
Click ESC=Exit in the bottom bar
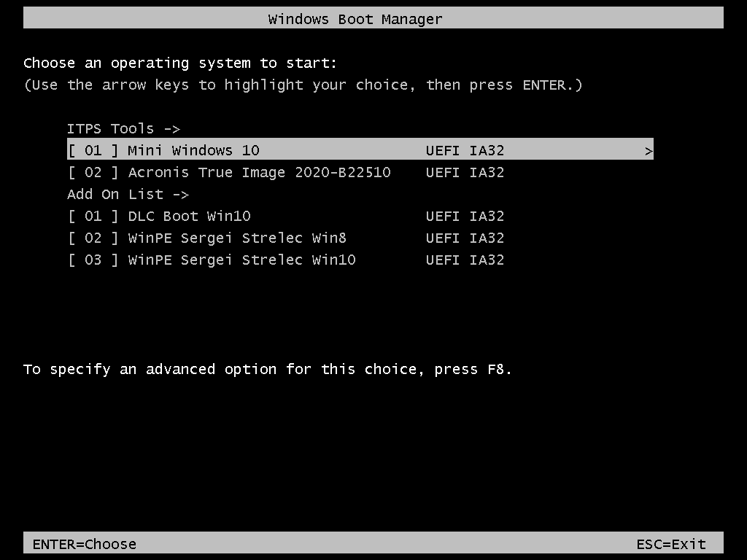[x=671, y=544]
